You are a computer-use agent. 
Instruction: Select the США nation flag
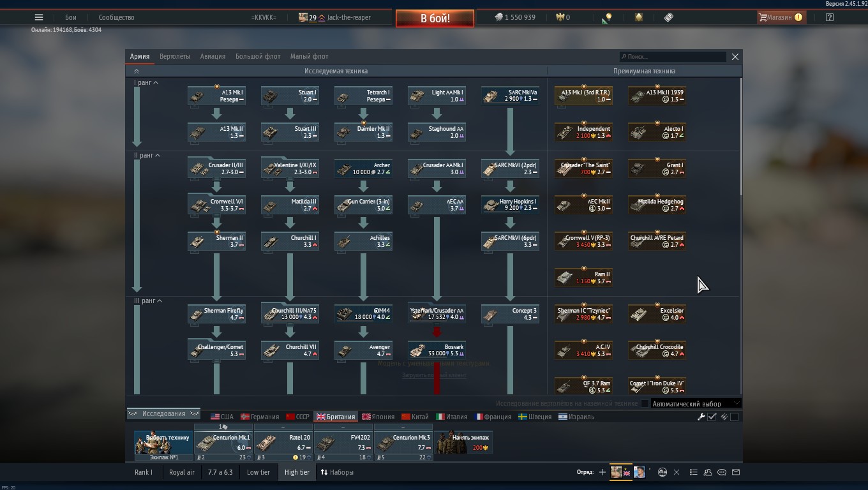222,417
